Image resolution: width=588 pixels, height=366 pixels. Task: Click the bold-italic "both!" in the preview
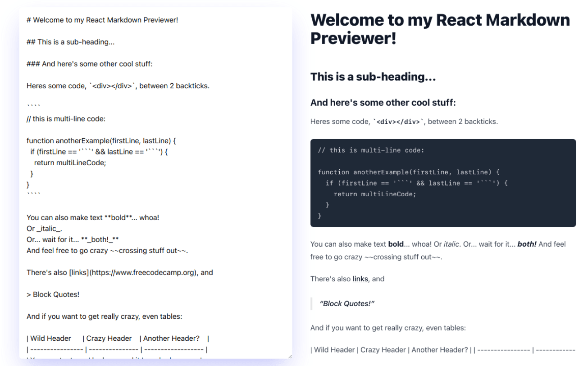[x=527, y=244]
